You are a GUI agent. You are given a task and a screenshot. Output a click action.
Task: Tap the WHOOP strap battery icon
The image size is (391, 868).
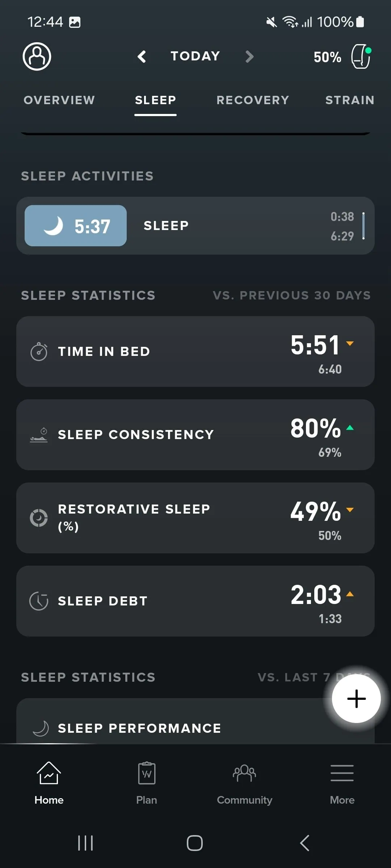pos(361,56)
